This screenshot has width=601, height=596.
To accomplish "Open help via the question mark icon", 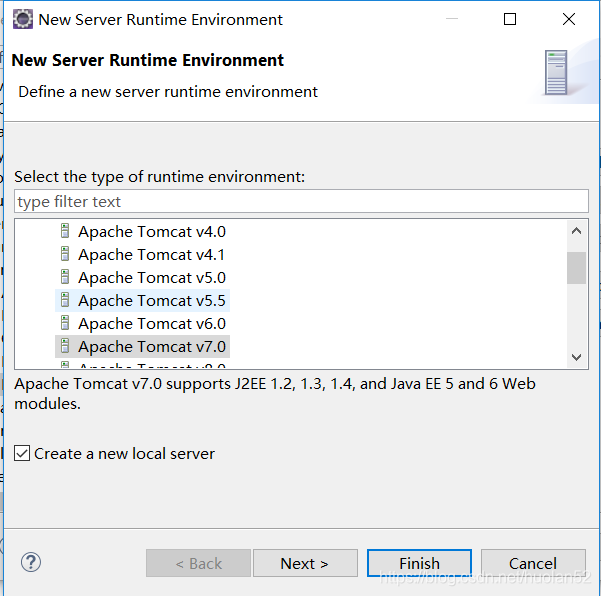I will 31,562.
